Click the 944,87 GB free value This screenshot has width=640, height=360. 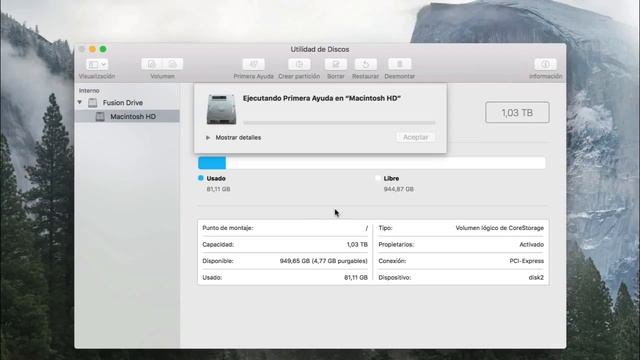coord(398,189)
